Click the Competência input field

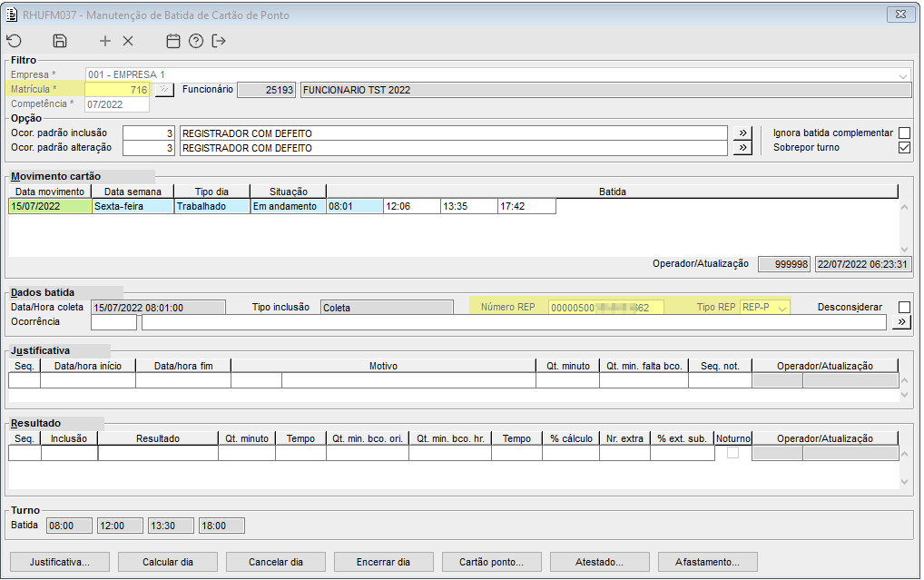[117, 104]
